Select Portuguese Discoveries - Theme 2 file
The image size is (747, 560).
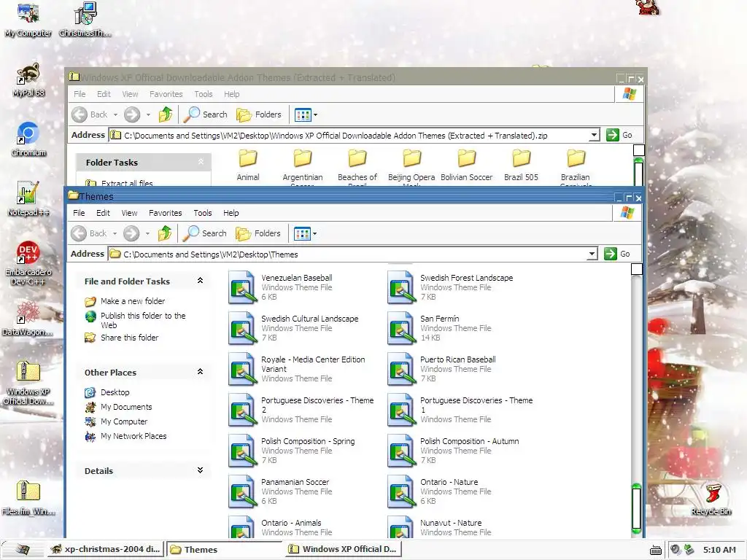pos(301,410)
